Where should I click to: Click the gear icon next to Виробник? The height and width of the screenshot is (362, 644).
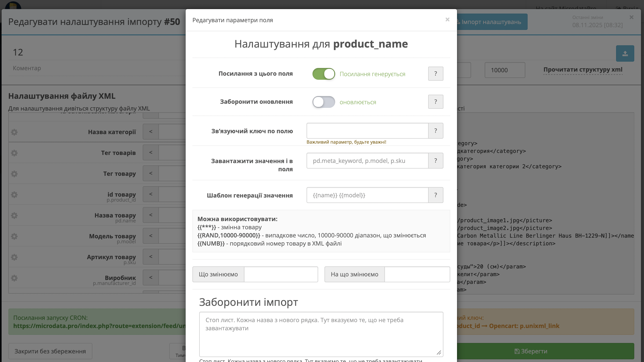pos(14,278)
